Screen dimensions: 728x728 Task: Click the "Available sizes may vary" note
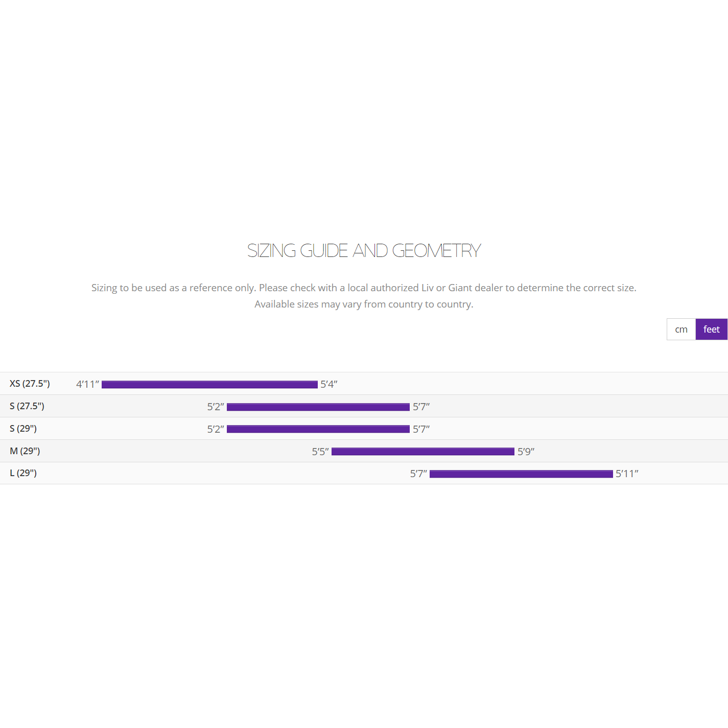pos(364,304)
